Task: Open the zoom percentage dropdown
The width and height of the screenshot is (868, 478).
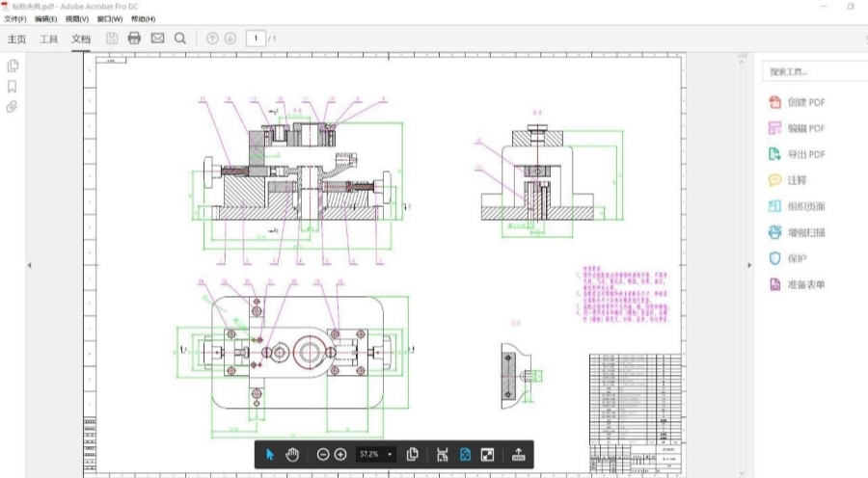Action: 390,455
